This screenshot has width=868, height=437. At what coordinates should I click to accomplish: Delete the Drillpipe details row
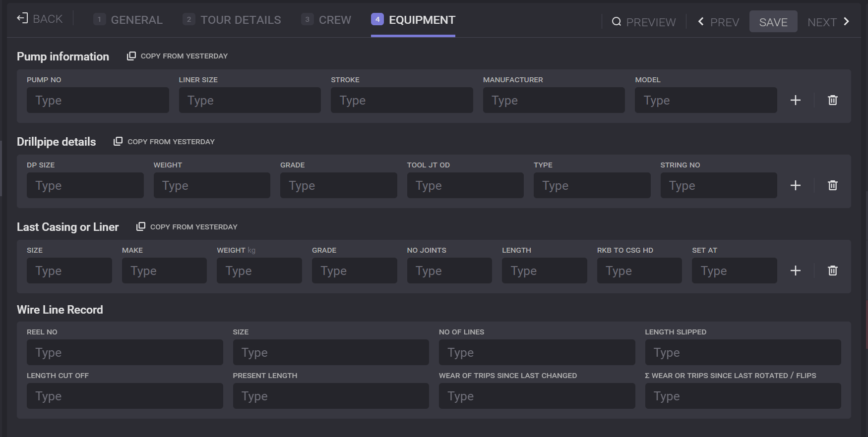coord(832,185)
